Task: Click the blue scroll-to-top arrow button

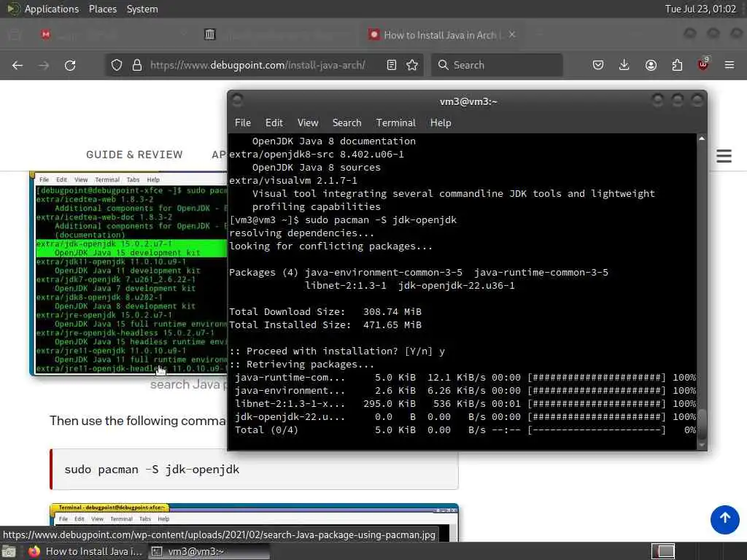Action: click(x=724, y=519)
